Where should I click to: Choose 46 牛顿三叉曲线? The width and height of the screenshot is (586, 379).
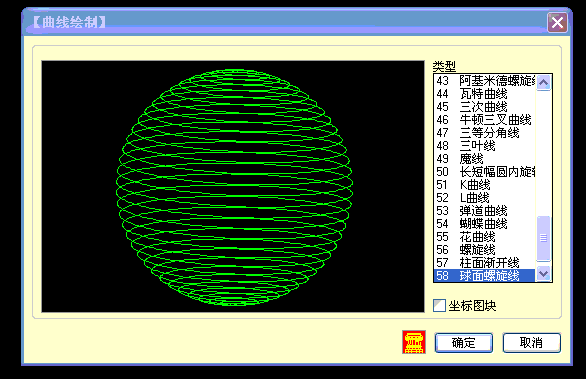pos(485,120)
